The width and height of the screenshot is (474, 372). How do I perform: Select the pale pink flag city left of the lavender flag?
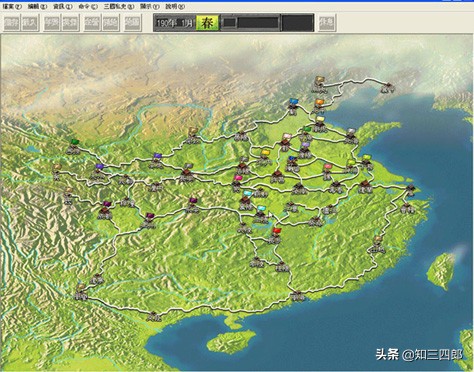pos(286,142)
